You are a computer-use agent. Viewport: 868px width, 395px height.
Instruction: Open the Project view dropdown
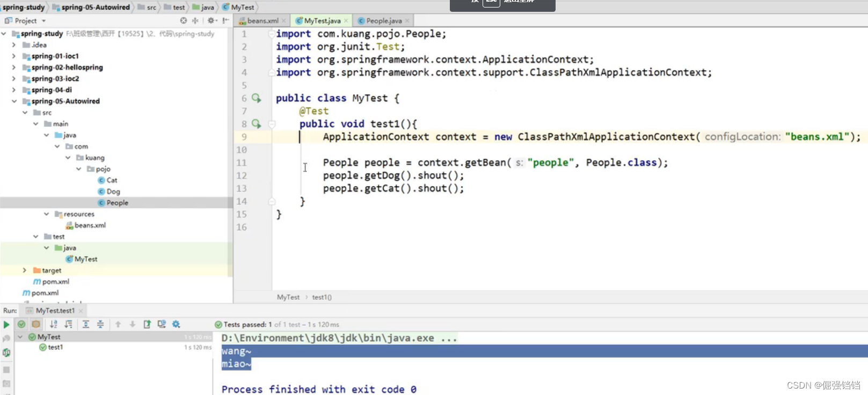tap(43, 21)
